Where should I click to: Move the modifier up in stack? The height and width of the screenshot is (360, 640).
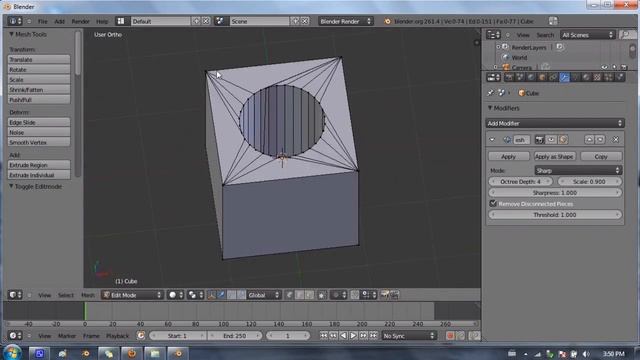(589, 140)
